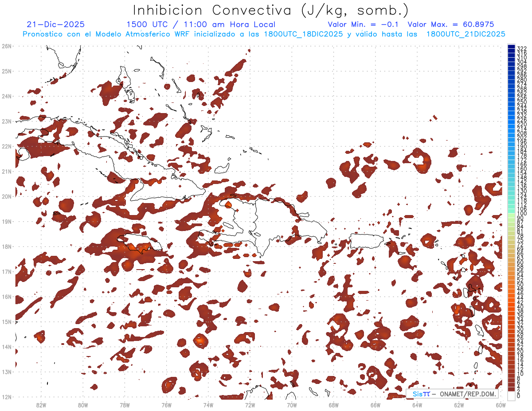Screen dimensions: 532x411
Task: Click the "202" color scale label
Action: (x=522, y=137)
